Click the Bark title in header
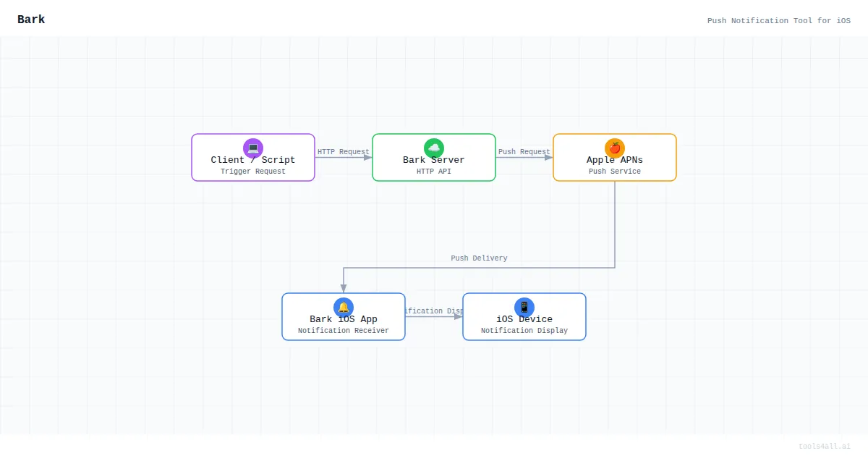Image resolution: width=868 pixels, height=456 pixels. pyautogui.click(x=31, y=20)
